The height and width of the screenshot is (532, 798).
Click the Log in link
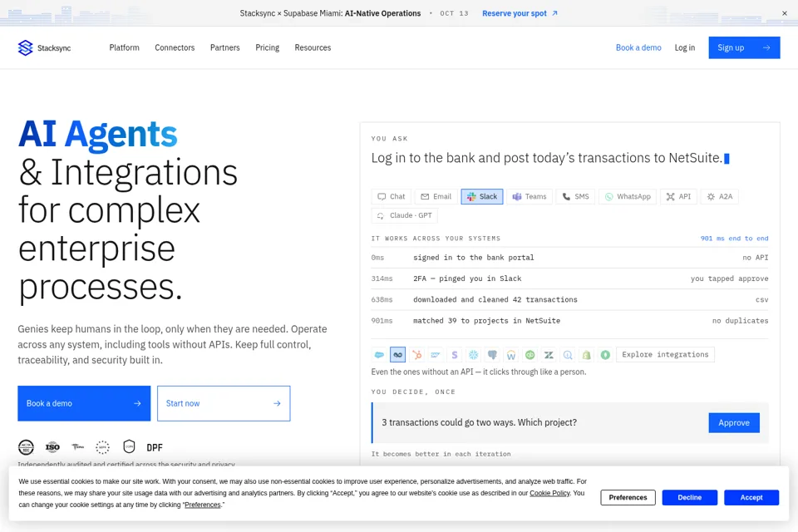coord(684,47)
